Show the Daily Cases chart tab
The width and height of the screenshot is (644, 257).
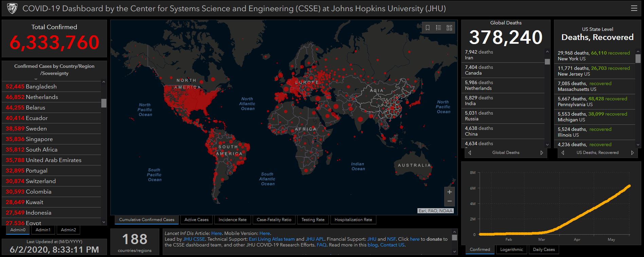(x=544, y=250)
